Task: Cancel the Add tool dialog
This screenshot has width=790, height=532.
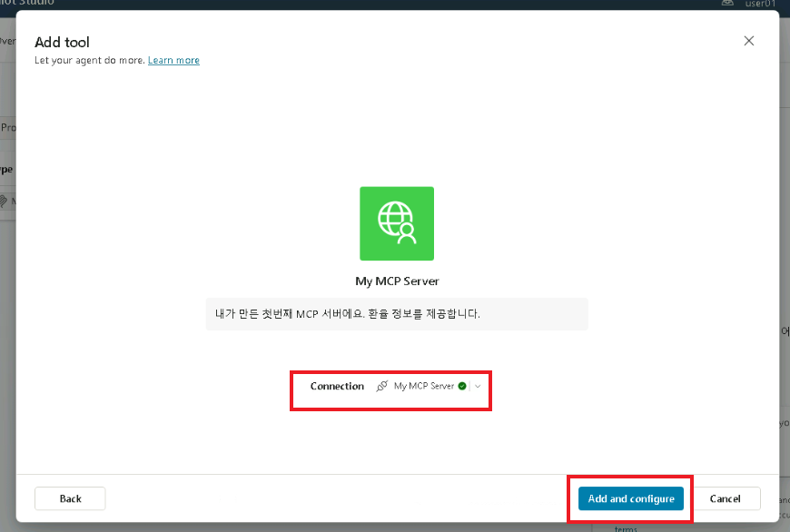Action: click(x=725, y=498)
